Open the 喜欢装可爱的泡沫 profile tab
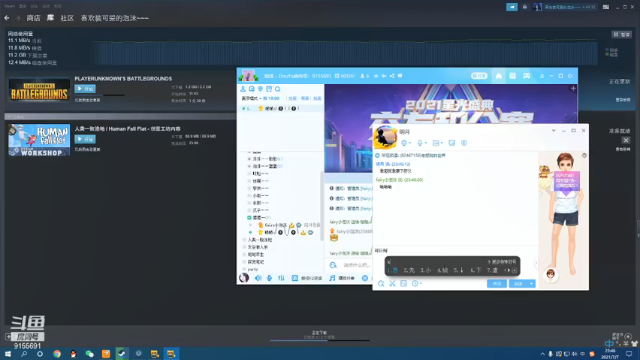 coord(115,18)
